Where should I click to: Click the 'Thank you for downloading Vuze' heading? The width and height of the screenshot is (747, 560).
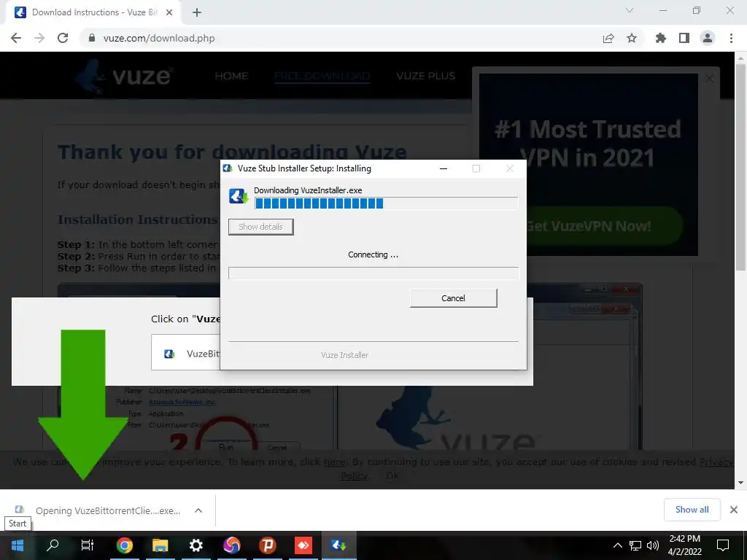pyautogui.click(x=232, y=152)
